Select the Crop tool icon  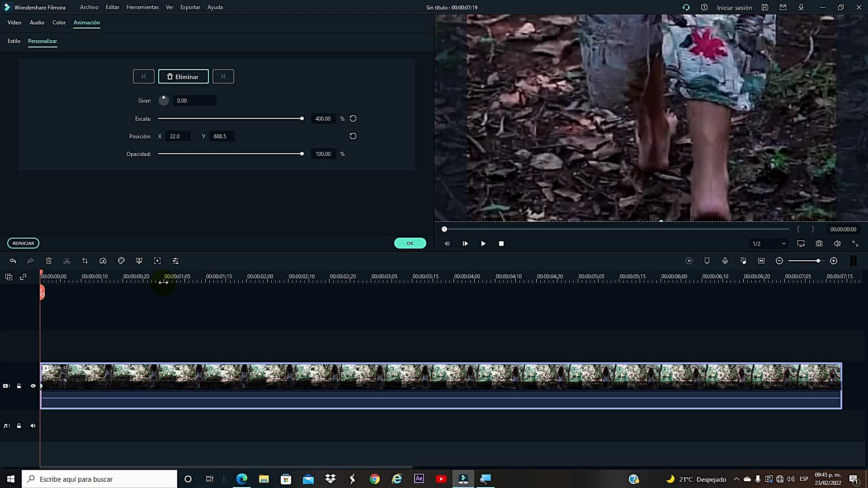point(85,261)
